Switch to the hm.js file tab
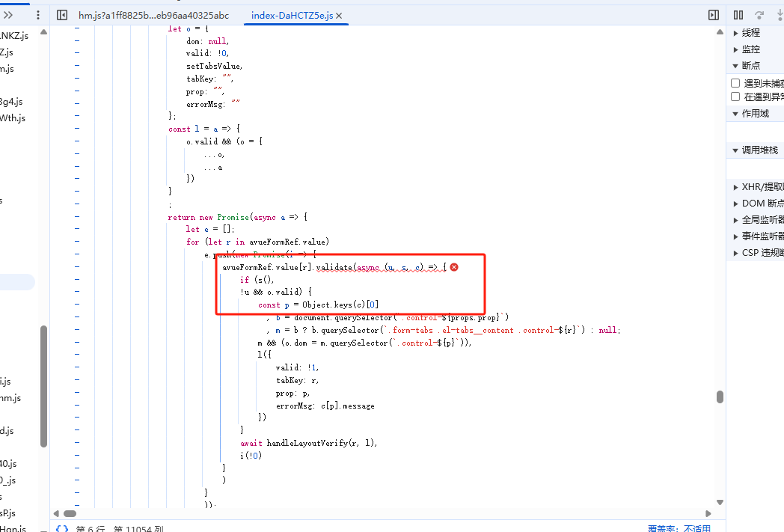Viewport: 784px width, 532px height. point(153,16)
